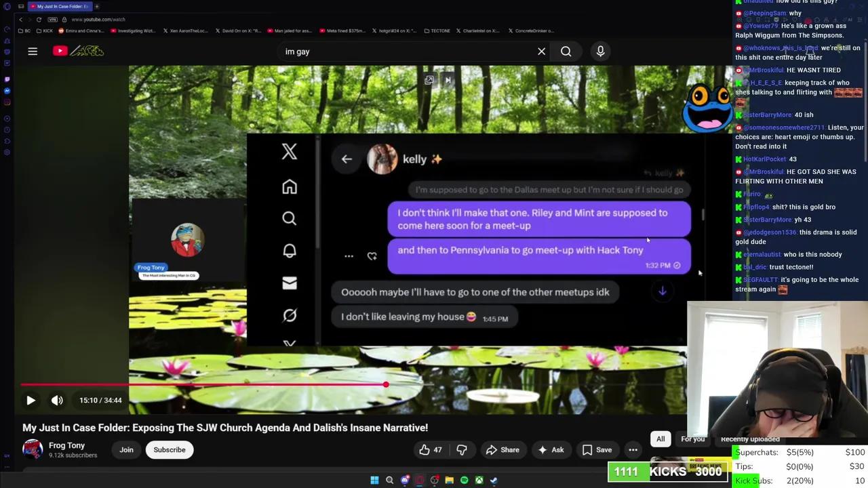Click the Join membership button
This screenshot has width=868, height=488.
point(126,450)
